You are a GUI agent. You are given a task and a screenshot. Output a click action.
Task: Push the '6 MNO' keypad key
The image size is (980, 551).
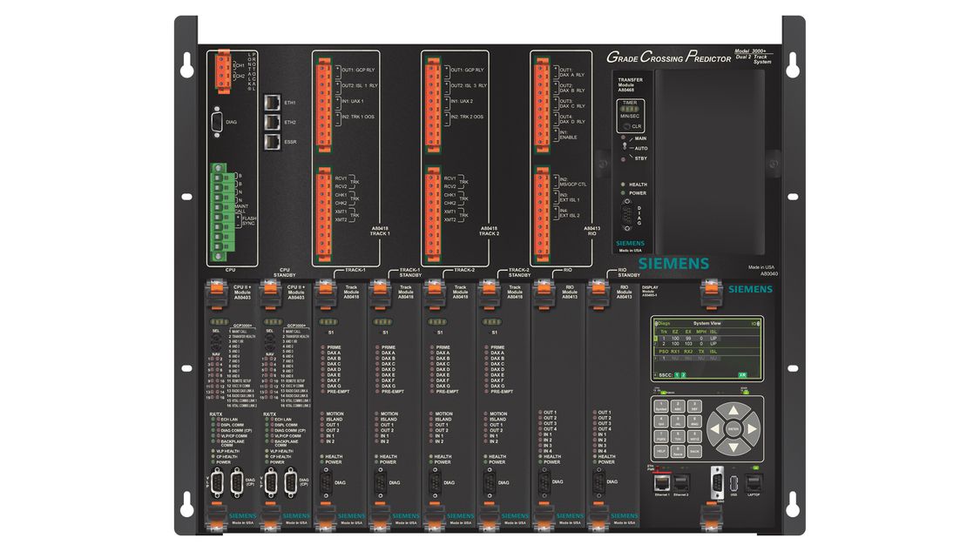click(694, 421)
